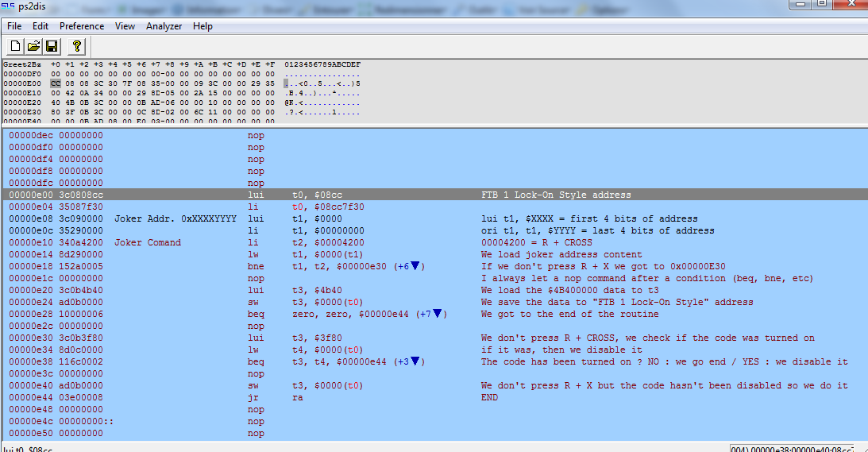Open the Preference menu
Image resolution: width=868 pixels, height=452 pixels.
[82, 26]
